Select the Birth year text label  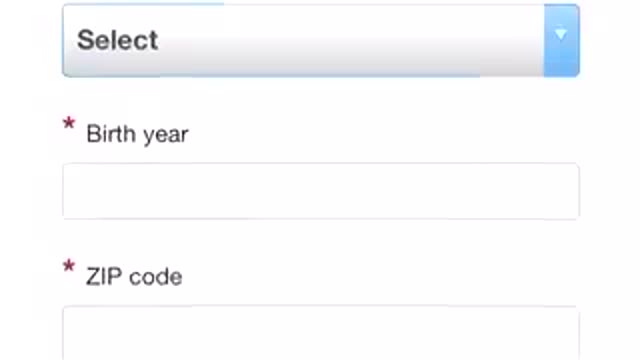pos(138,134)
